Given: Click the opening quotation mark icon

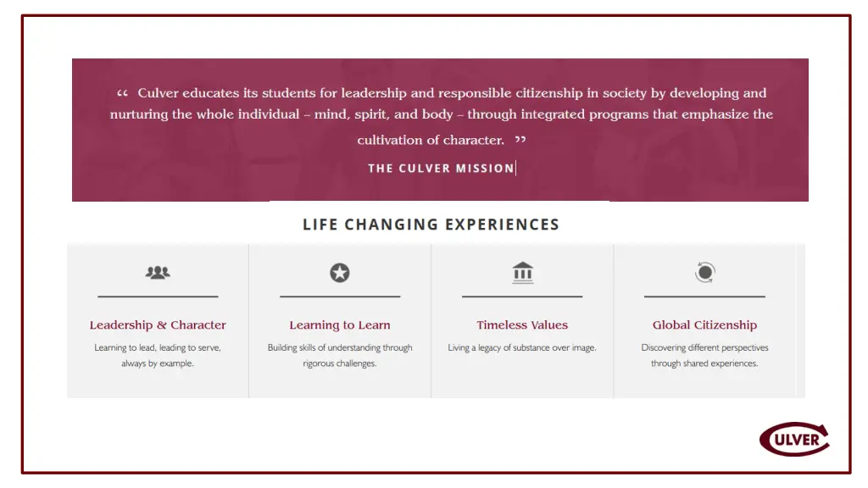Looking at the screenshot, I should (x=122, y=93).
